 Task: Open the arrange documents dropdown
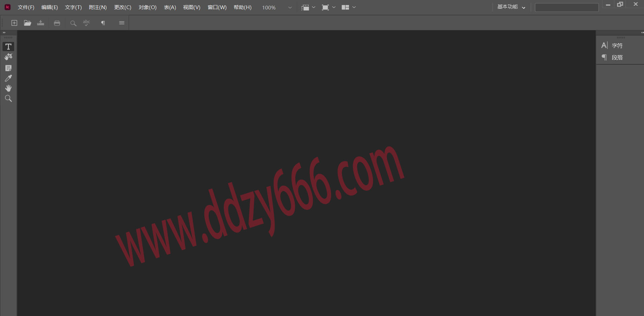tap(349, 7)
